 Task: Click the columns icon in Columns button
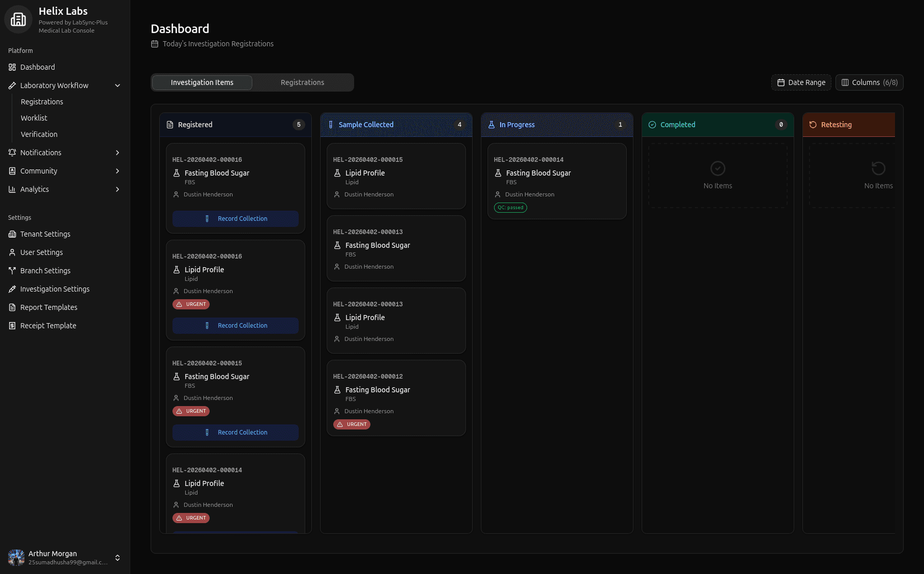845,82
